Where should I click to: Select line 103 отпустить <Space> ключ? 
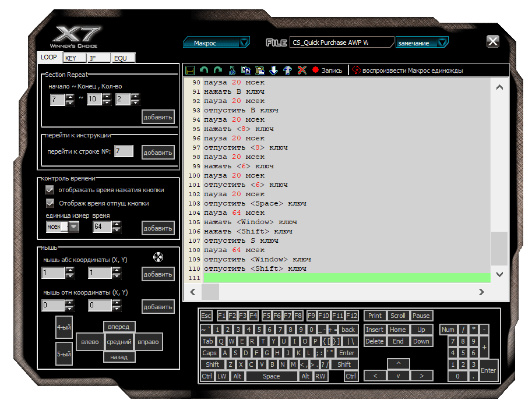coord(255,203)
